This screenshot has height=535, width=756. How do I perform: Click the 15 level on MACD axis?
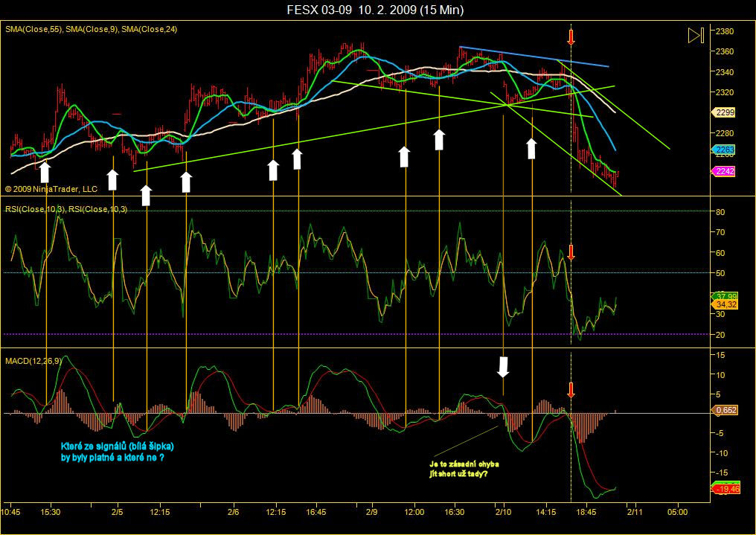720,355
